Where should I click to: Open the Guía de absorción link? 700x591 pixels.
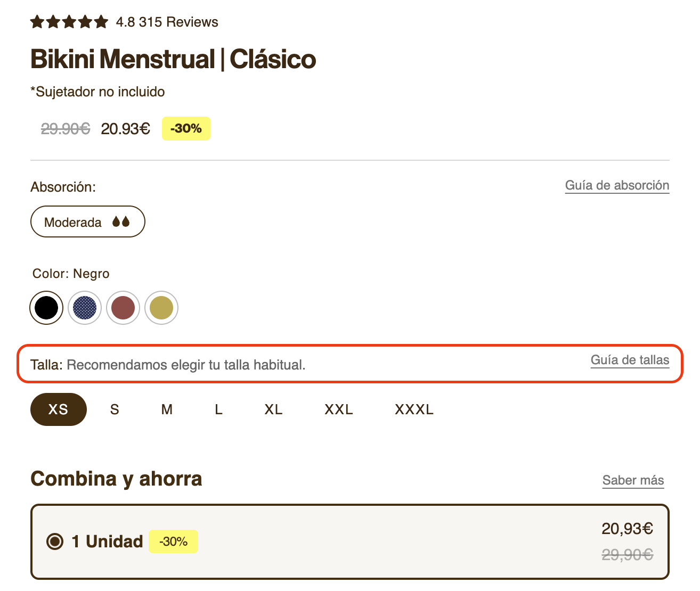[617, 185]
